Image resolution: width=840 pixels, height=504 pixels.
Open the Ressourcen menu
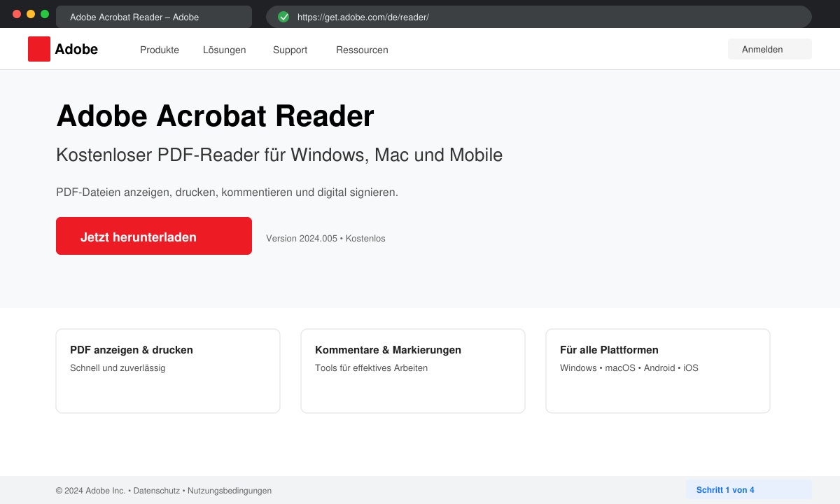coord(362,50)
